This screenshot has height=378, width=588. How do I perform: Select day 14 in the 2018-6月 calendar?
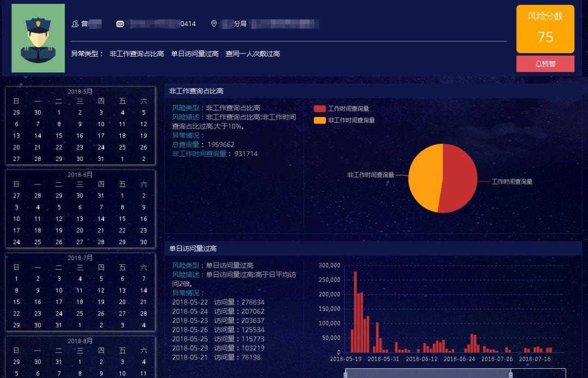point(101,219)
